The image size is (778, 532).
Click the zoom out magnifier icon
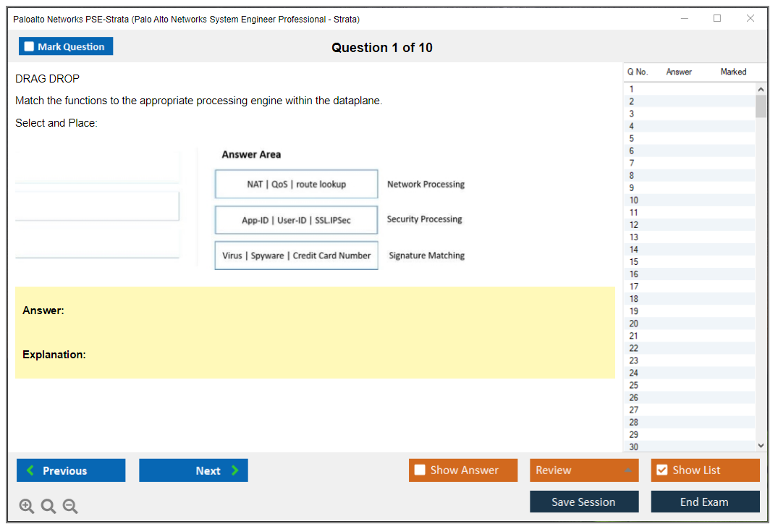[70, 507]
